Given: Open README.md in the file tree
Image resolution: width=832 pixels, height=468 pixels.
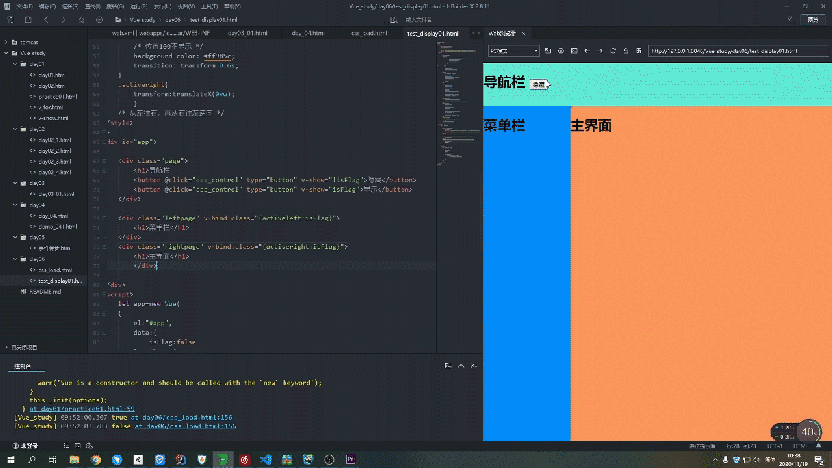Looking at the screenshot, I should point(45,291).
